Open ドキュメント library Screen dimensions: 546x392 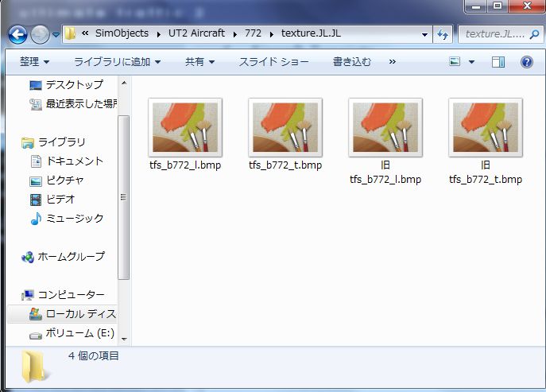click(x=75, y=161)
